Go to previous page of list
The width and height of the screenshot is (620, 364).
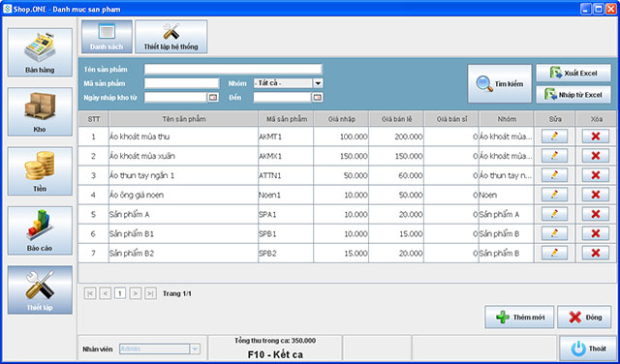click(106, 293)
